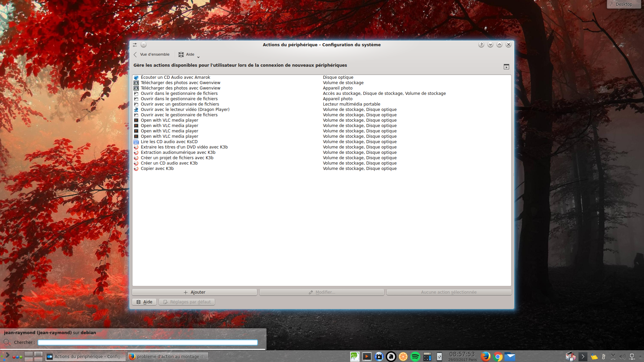The height and width of the screenshot is (362, 644).
Task: Click the clipboard scissors tray icon
Action: tap(613, 357)
